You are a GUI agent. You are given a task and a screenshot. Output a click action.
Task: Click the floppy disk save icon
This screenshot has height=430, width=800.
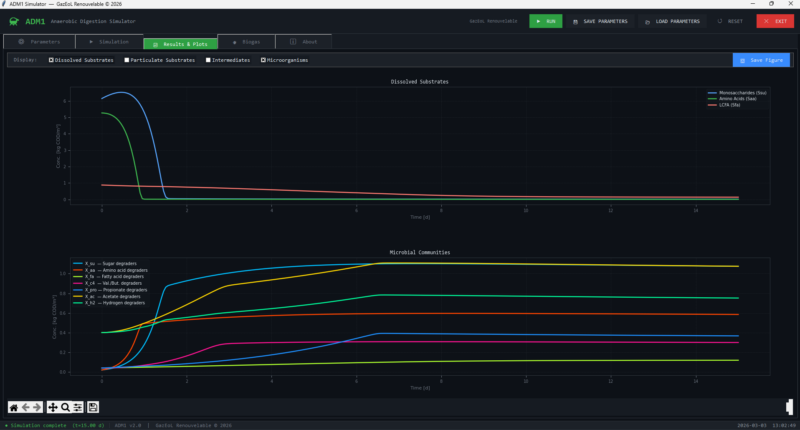pos(93,407)
